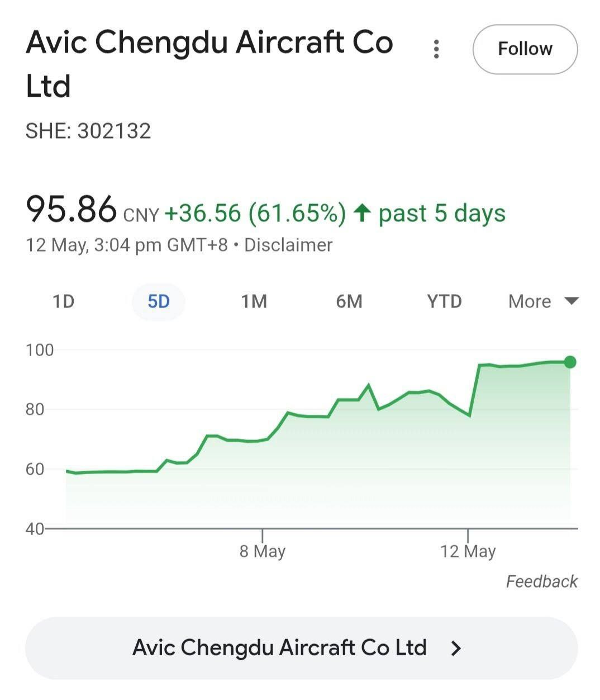Viewport: 600px width, 700px height.
Task: Open the Disclaimer link
Action: (x=288, y=245)
